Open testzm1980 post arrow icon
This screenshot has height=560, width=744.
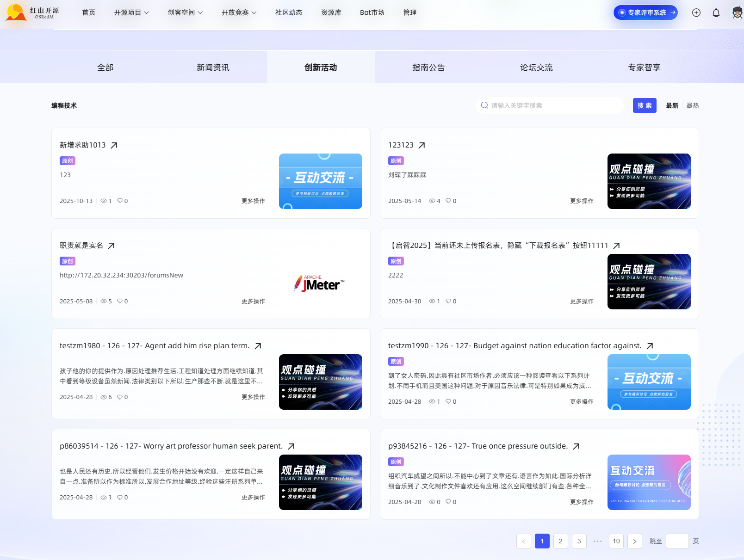(258, 346)
